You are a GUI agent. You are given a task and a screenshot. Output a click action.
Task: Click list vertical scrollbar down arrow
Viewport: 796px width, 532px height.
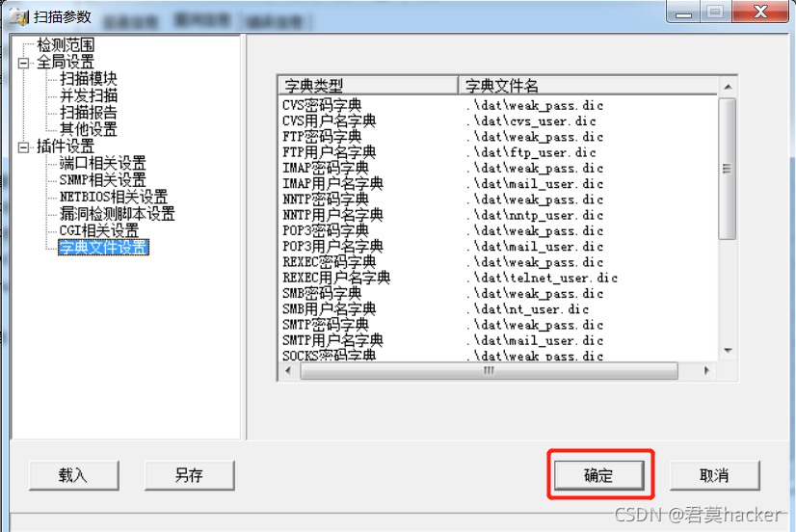pyautogui.click(x=728, y=351)
